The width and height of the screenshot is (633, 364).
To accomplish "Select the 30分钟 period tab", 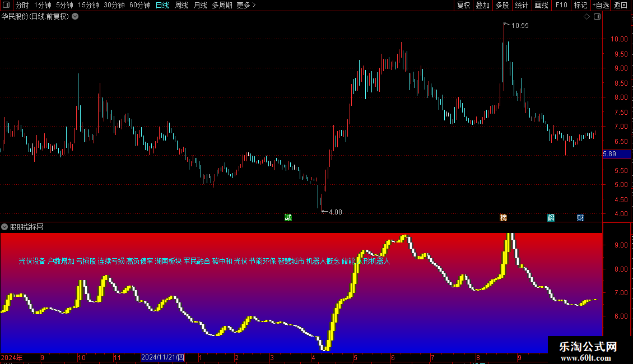I will pos(114,5).
